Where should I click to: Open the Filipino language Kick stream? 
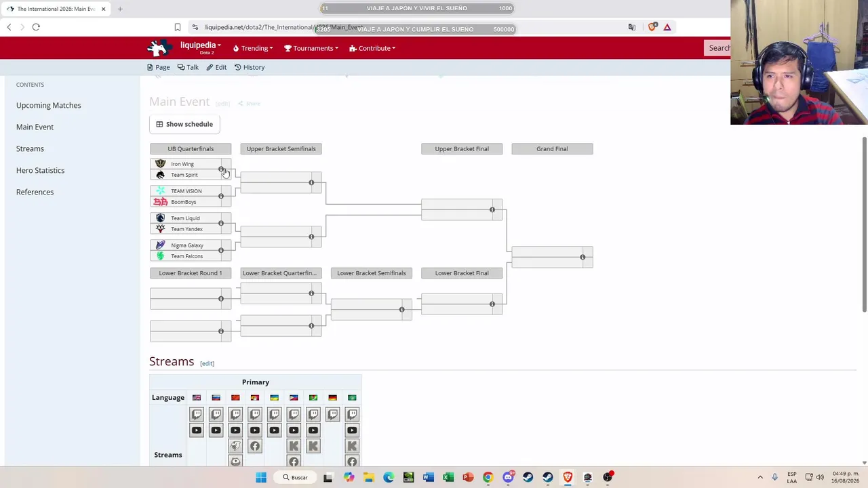point(294,446)
